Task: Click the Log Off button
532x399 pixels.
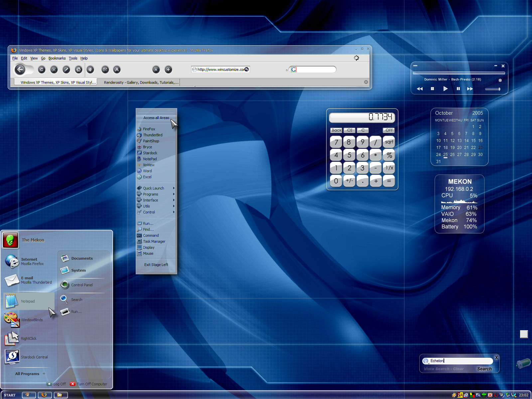Action: click(x=56, y=384)
